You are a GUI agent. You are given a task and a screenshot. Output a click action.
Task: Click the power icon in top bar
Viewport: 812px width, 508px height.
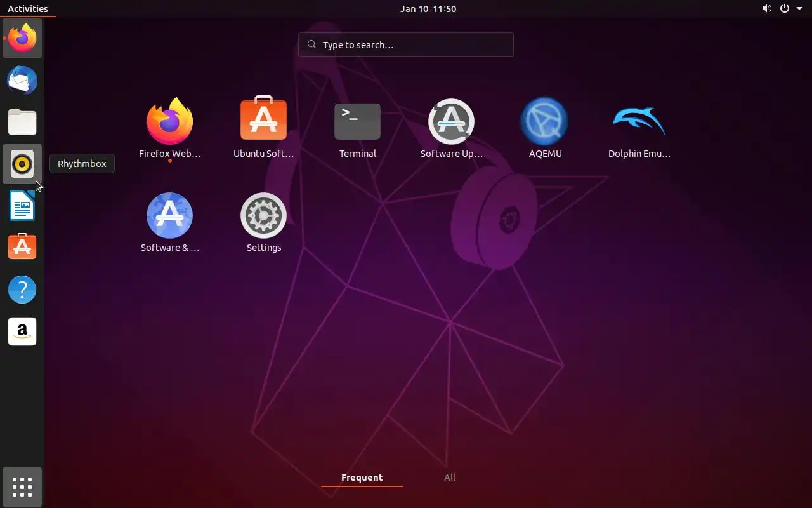(785, 8)
